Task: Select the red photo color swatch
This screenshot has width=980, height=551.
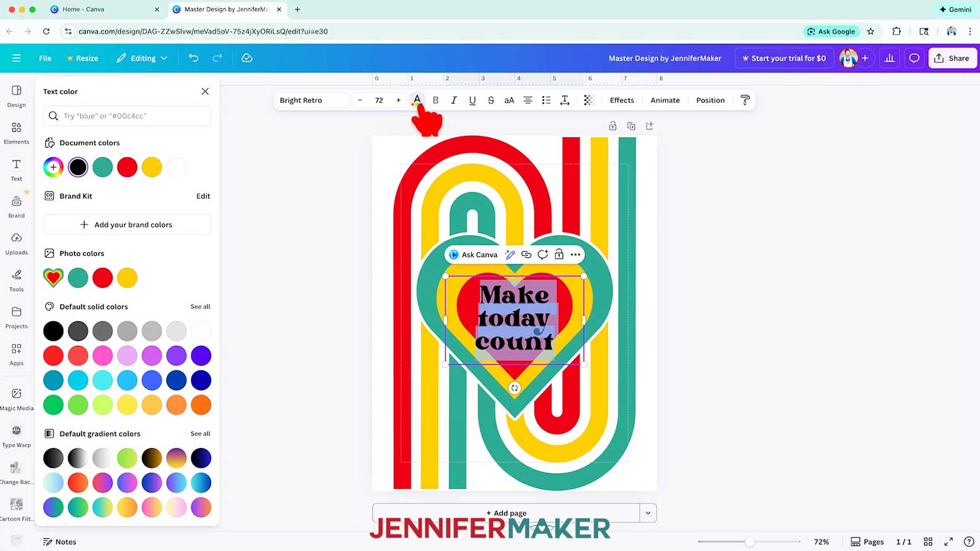Action: pos(102,277)
